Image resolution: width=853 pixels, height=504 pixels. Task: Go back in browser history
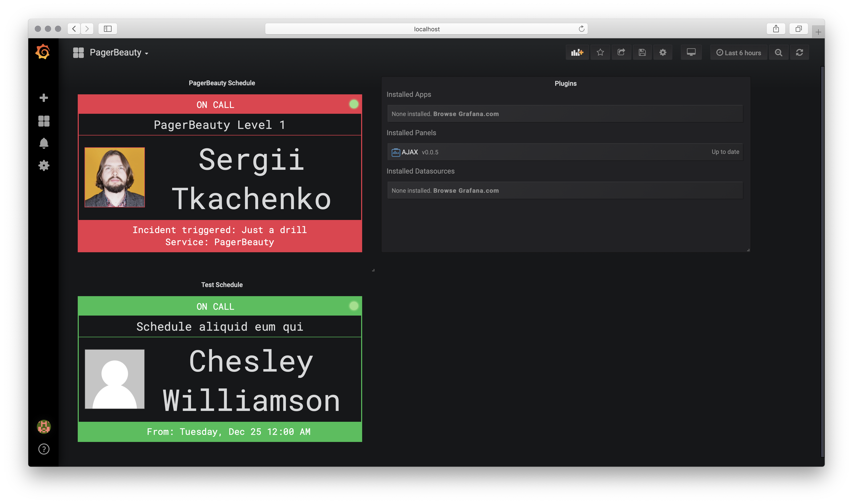(74, 29)
